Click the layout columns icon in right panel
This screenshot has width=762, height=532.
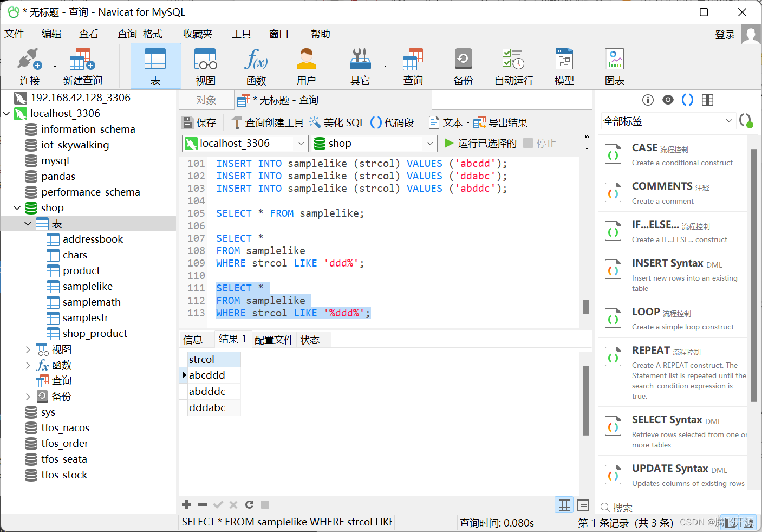pos(707,100)
